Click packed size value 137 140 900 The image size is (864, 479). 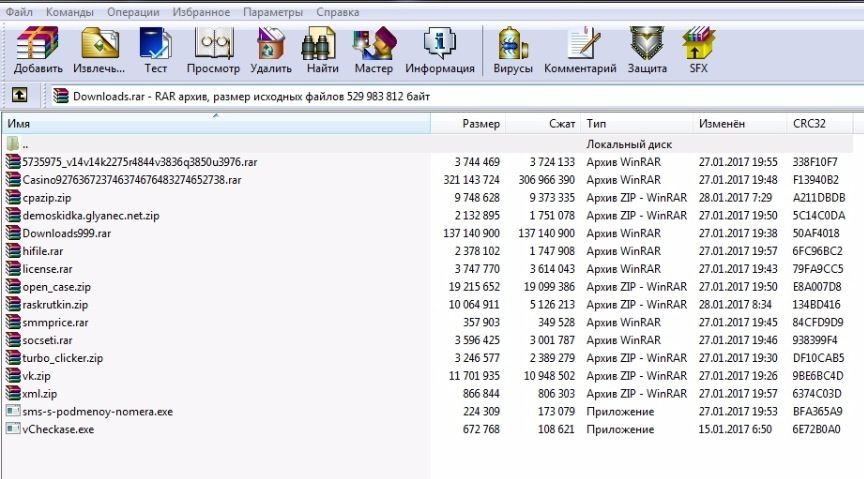tap(547, 233)
